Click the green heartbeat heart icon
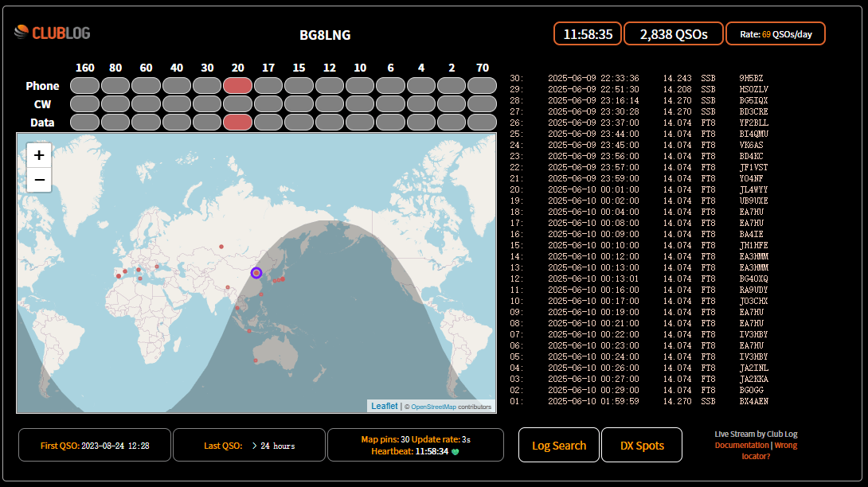 pyautogui.click(x=455, y=451)
